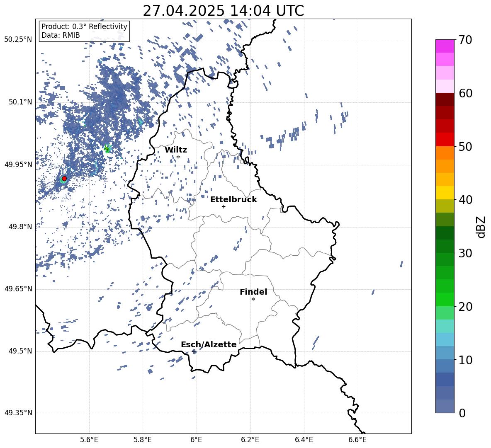Click the Findel station cross marker
This screenshot has width=491, height=448.
(x=253, y=299)
